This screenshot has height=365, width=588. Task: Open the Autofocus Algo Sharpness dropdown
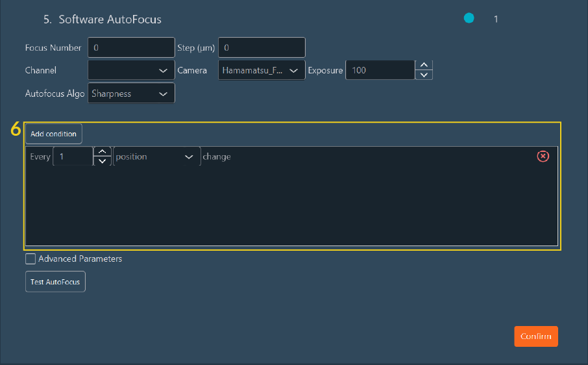tap(131, 94)
